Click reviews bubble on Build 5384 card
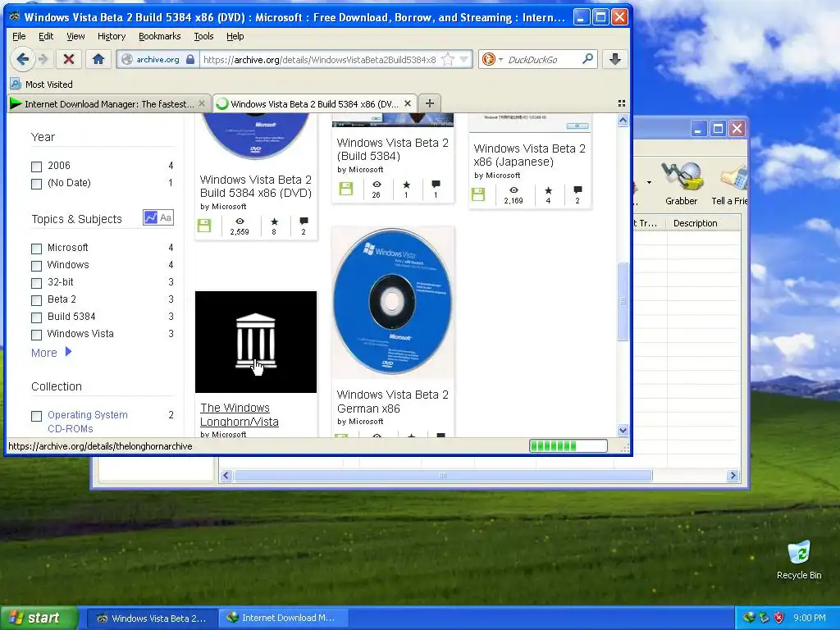The width and height of the screenshot is (840, 630). [436, 185]
